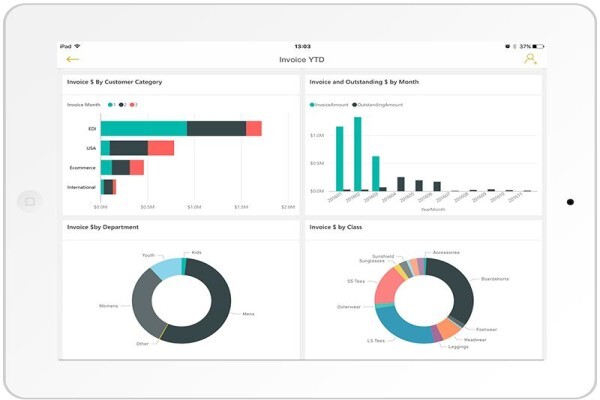Select the tallest dark outstanding amount column
This screenshot has width=600, height=400.
401,184
